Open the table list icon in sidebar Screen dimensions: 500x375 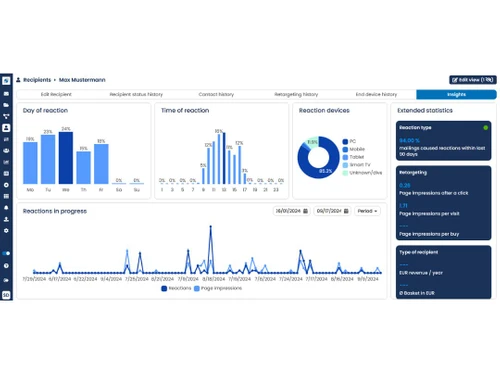(x=6, y=196)
